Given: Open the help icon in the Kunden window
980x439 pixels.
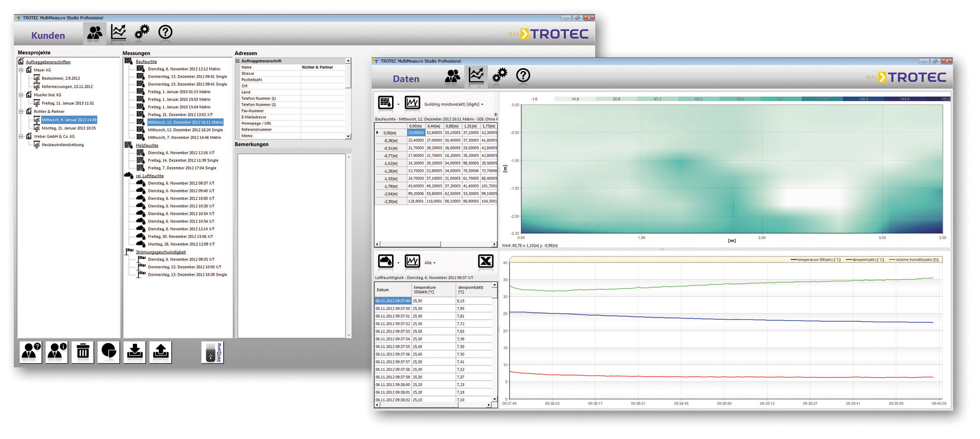Looking at the screenshot, I should pos(165,32).
